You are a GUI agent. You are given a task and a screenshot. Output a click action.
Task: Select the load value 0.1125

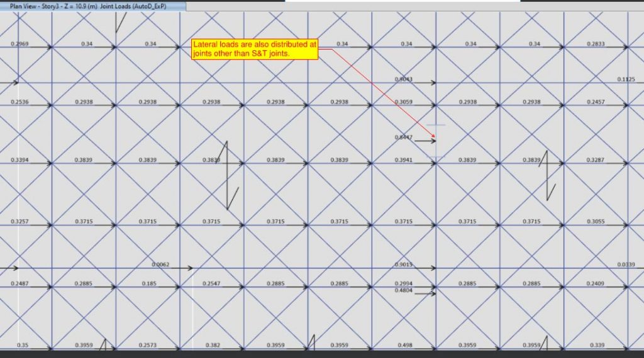pos(626,79)
